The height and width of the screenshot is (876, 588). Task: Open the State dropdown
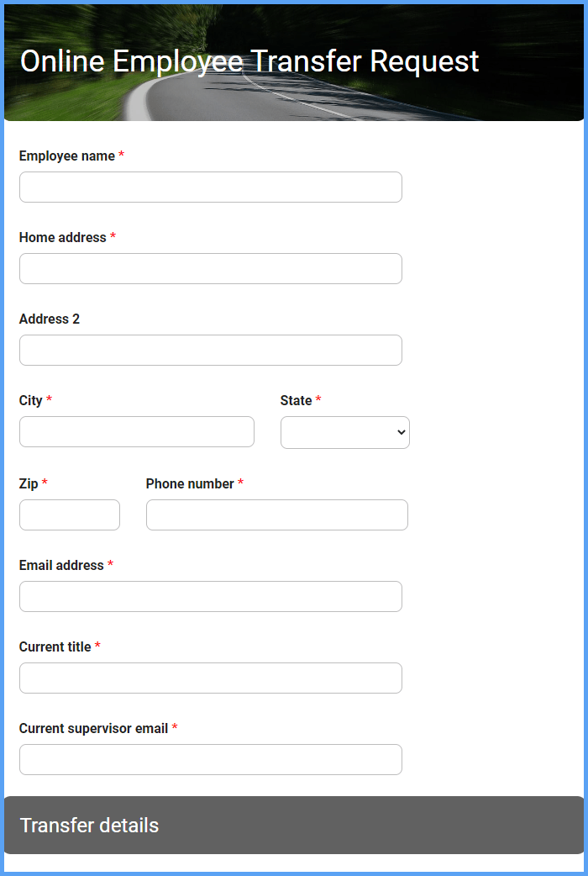point(344,432)
